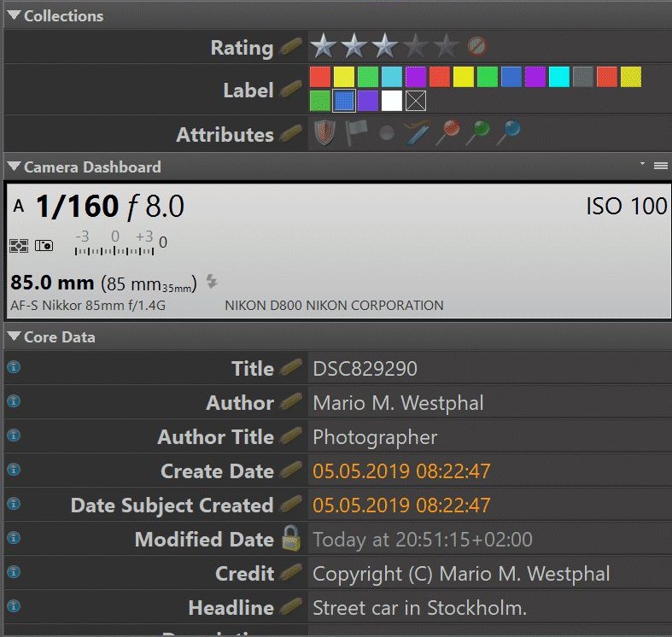The height and width of the screenshot is (637, 672).
Task: Click the pencil icon beside Date Subject Created
Action: 291,504
